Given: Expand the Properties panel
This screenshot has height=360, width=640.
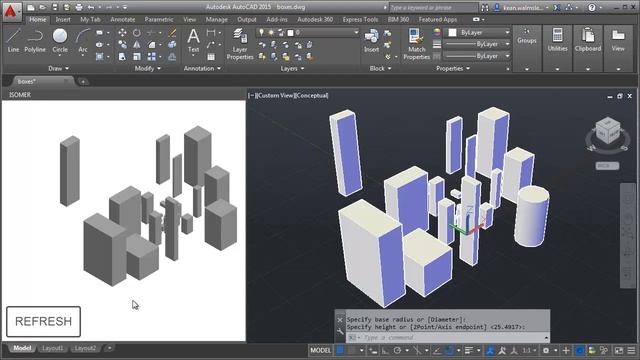Looking at the screenshot, I should [x=453, y=69].
